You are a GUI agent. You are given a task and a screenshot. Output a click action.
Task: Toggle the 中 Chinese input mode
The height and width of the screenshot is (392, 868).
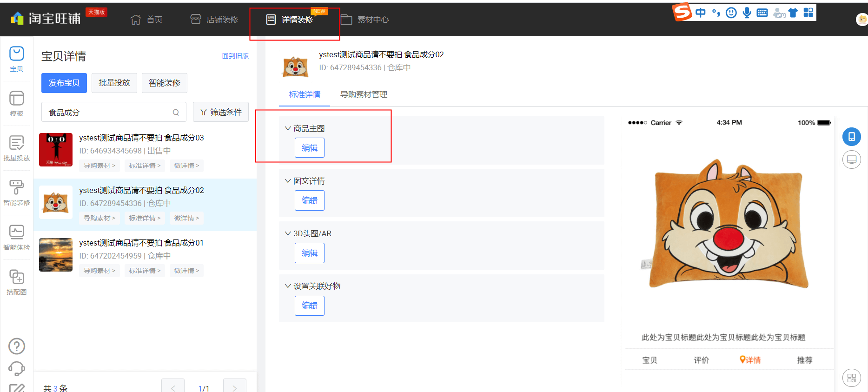point(700,13)
